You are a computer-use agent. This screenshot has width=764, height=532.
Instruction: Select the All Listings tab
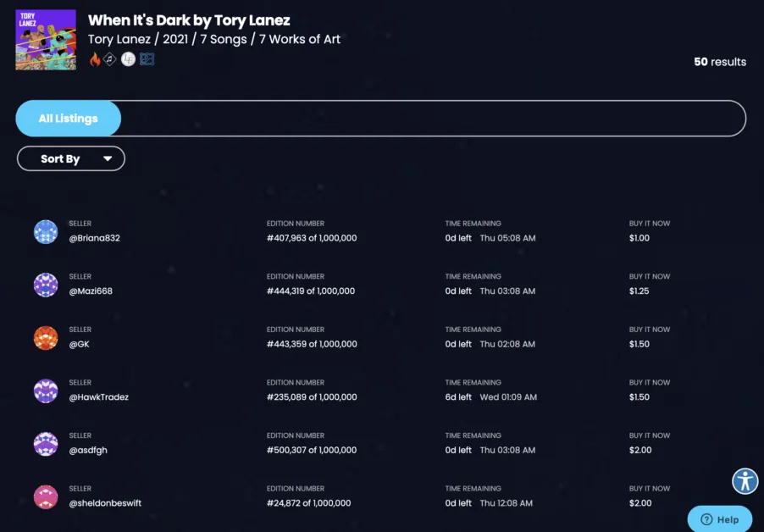click(x=68, y=119)
